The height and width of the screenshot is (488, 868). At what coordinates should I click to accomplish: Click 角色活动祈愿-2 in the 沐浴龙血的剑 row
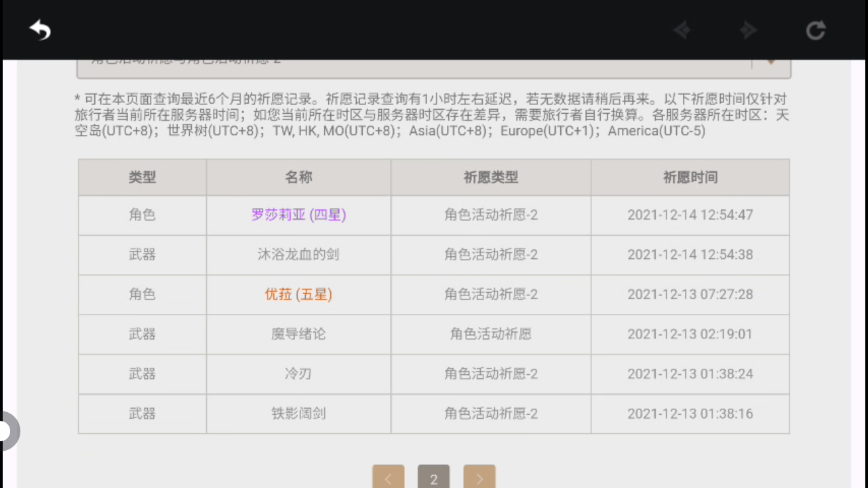[491, 255]
